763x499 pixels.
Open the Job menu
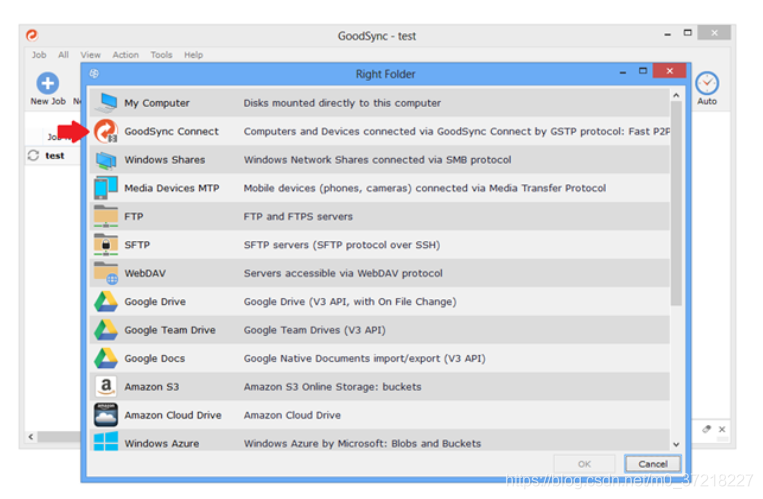(x=39, y=55)
